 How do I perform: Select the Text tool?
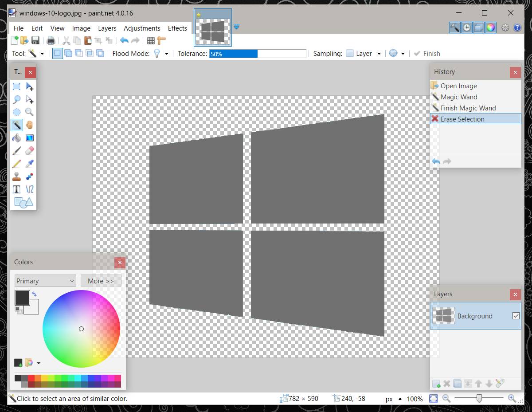pyautogui.click(x=17, y=189)
